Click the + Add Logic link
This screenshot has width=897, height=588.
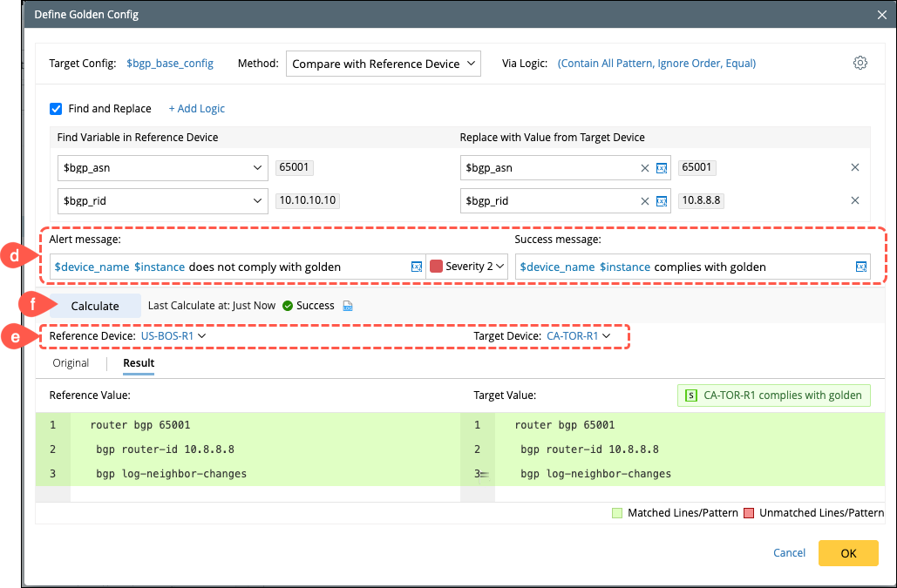tap(196, 109)
